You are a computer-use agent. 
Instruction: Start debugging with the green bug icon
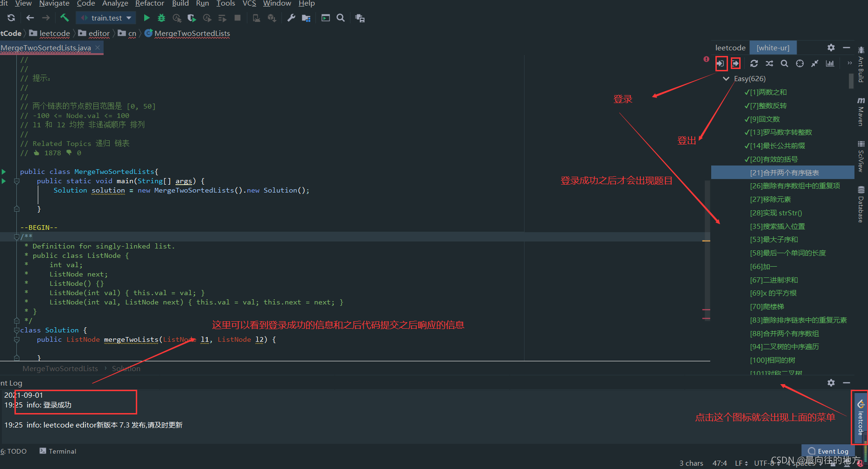(161, 18)
